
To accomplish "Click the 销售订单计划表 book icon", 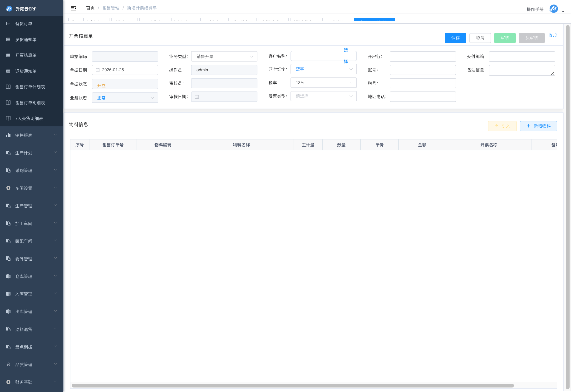I will point(8,87).
